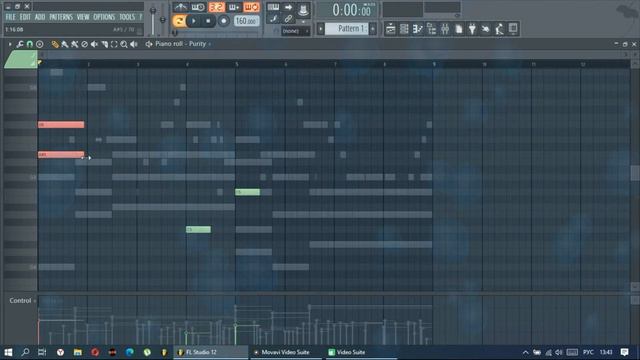
Task: Open the Control lane selector
Action: click(x=22, y=301)
